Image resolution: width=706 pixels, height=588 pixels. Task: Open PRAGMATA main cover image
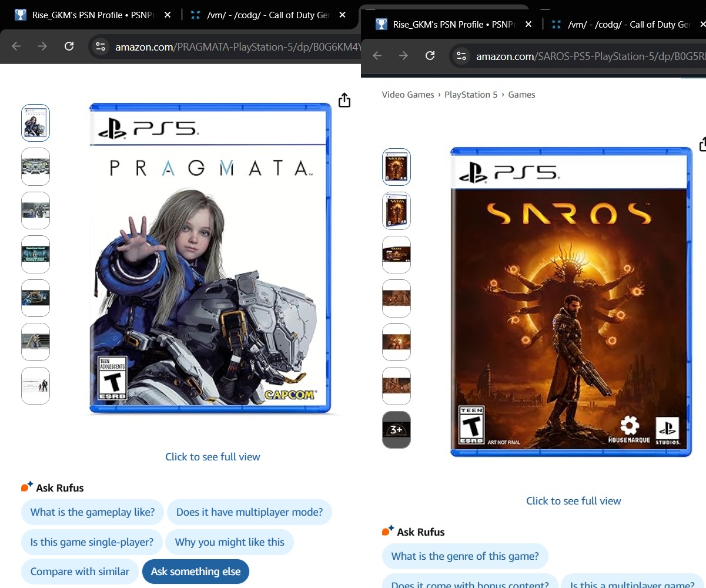pos(210,258)
